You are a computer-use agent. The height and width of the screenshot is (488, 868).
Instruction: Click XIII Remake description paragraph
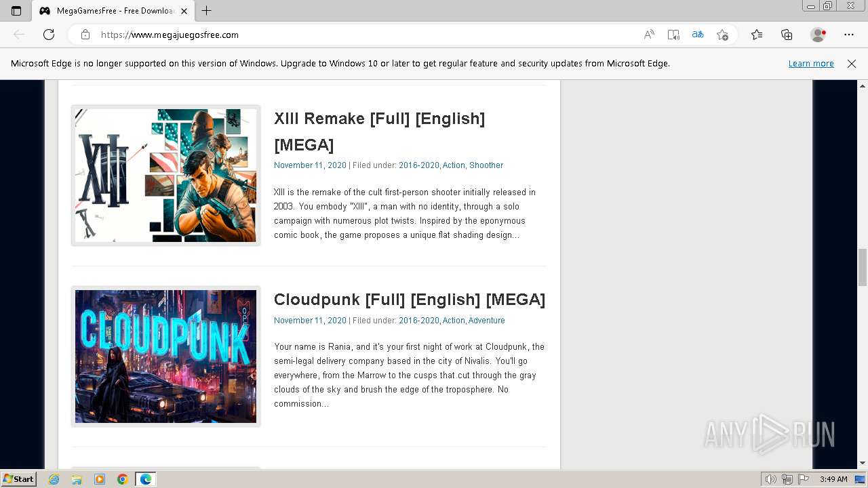pyautogui.click(x=405, y=213)
